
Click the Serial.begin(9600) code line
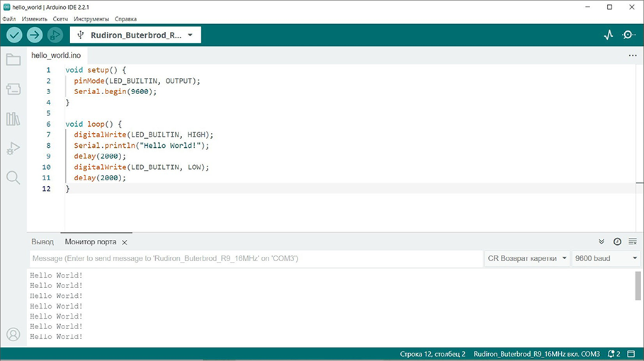click(115, 91)
